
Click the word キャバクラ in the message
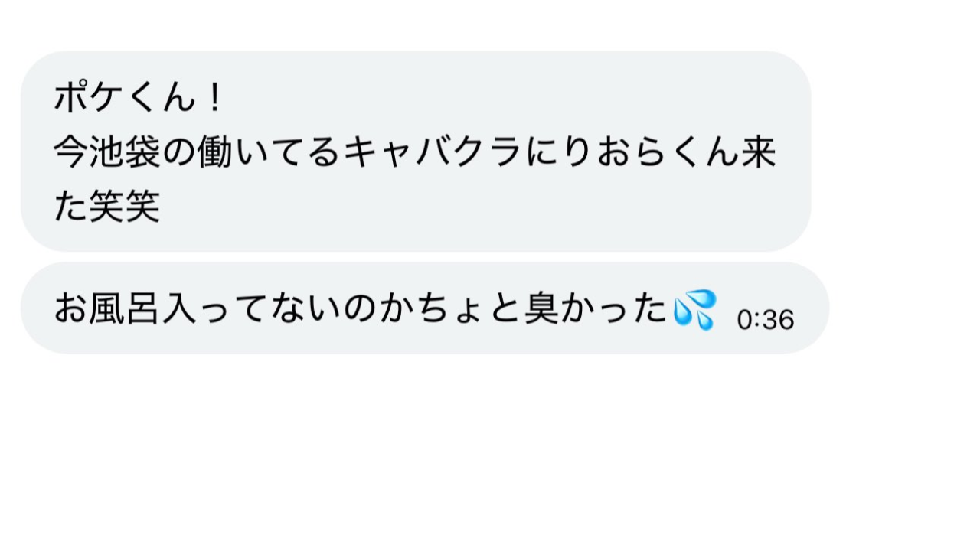tap(434, 152)
